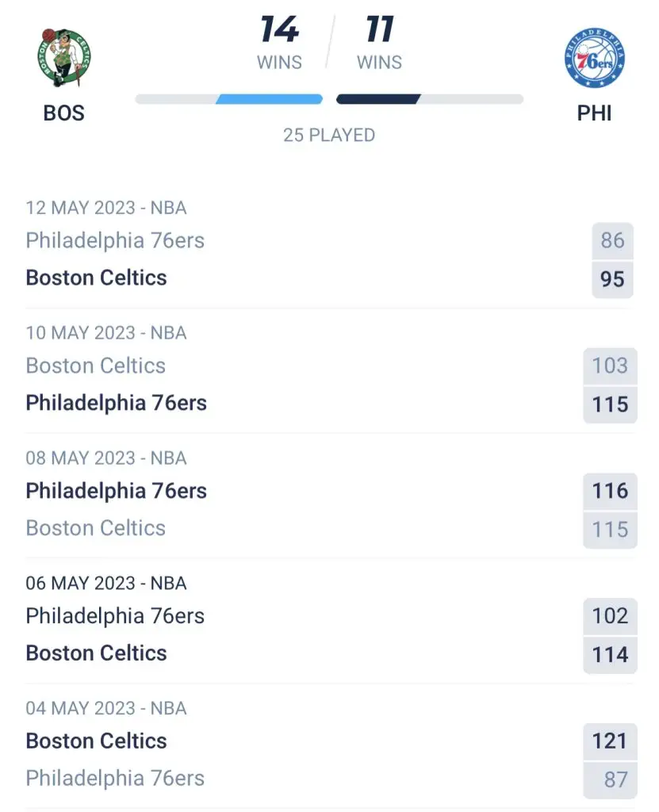Tap the 11 wins count

click(380, 29)
